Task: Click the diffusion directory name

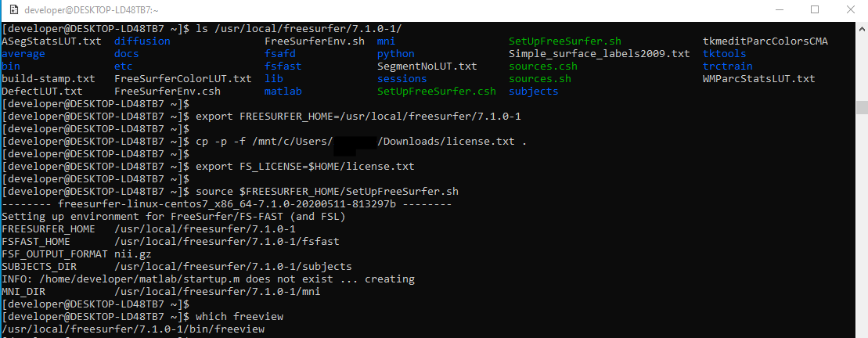Action: point(142,41)
